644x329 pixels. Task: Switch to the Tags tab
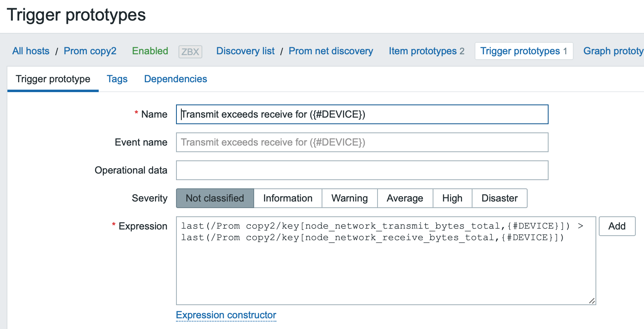pyautogui.click(x=117, y=79)
